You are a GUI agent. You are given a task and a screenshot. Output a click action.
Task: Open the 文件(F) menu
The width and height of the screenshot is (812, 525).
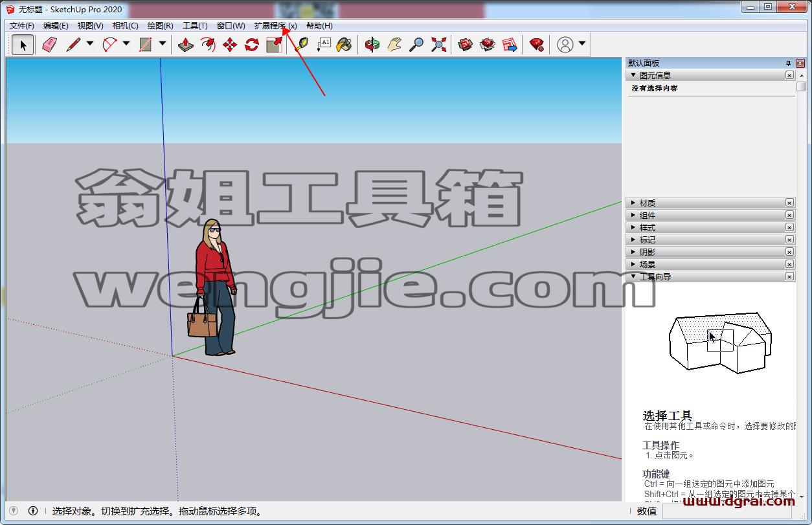click(x=22, y=26)
